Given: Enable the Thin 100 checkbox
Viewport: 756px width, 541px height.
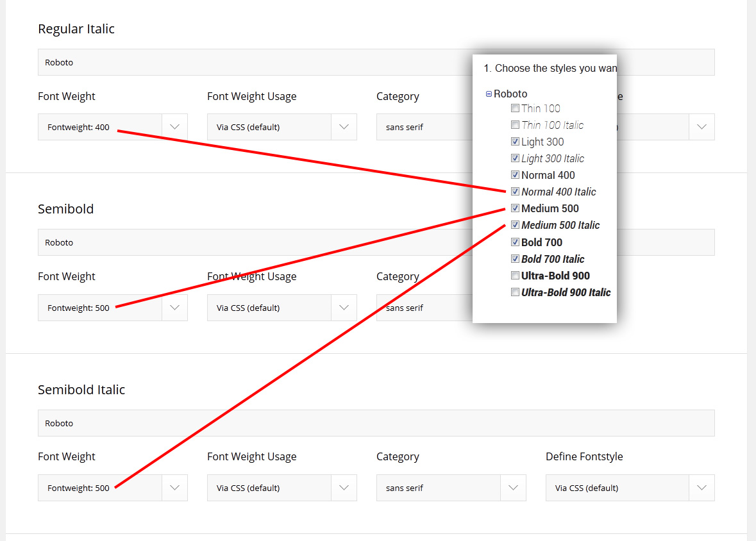Looking at the screenshot, I should (x=515, y=108).
